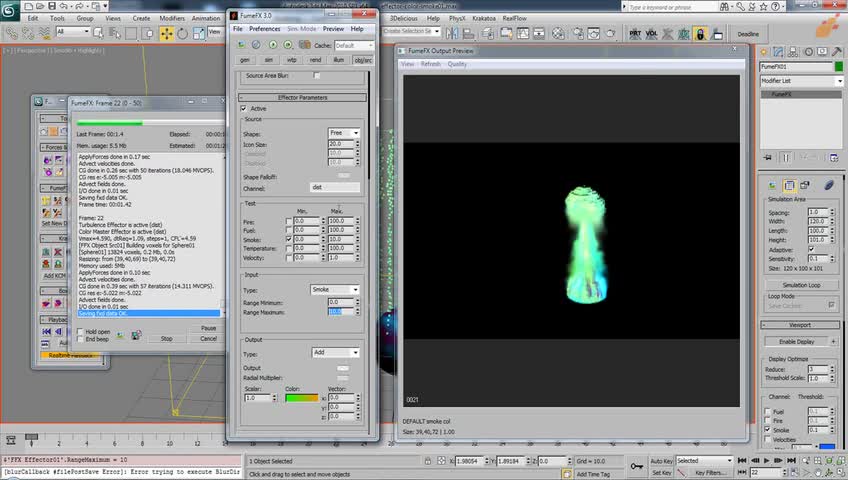Open the Material Editor icon
The image size is (848, 480).
pyautogui.click(x=558, y=34)
